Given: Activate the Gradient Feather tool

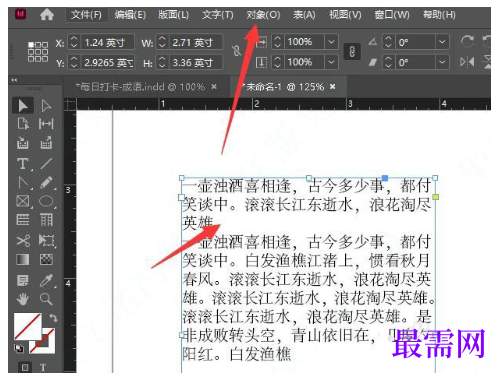Looking at the screenshot, I should pyautogui.click(x=46, y=259).
